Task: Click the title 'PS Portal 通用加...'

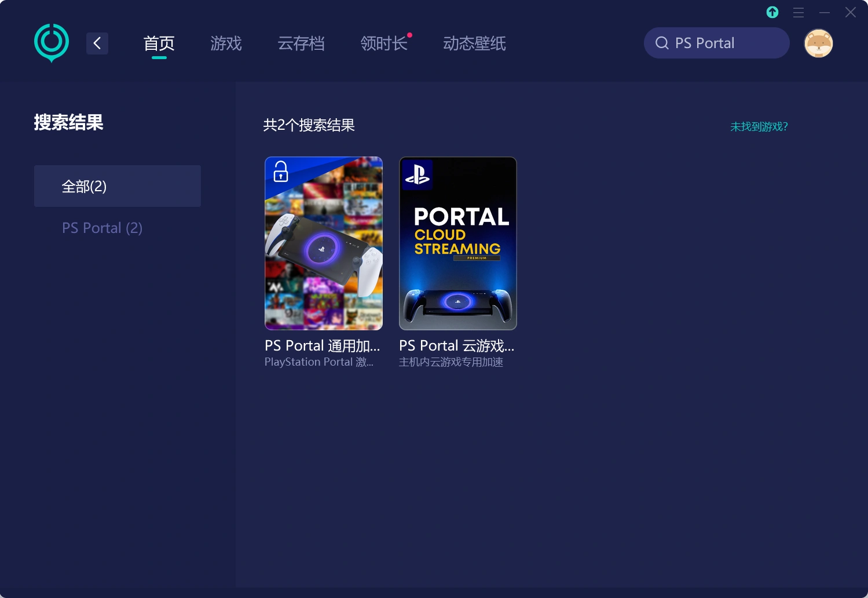Action: pos(323,346)
